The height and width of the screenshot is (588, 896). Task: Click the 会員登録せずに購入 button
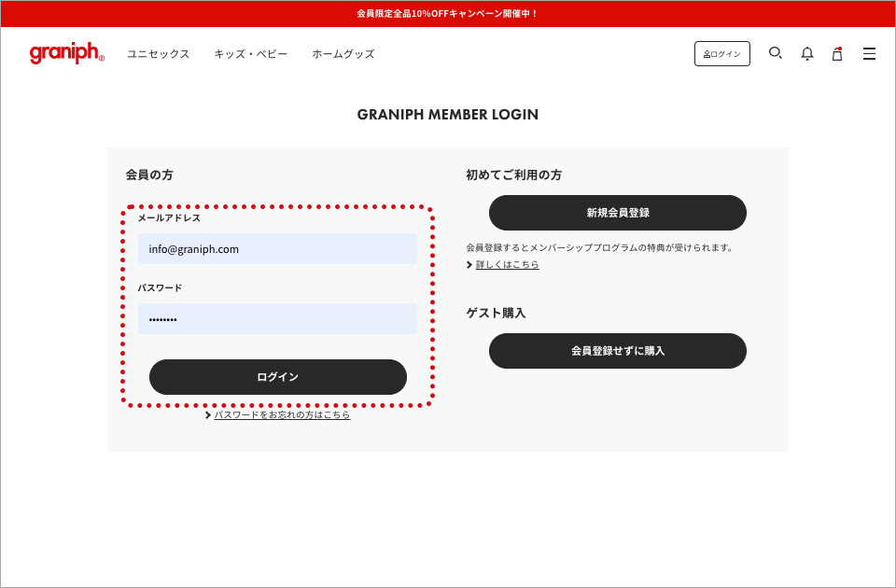pyautogui.click(x=618, y=351)
